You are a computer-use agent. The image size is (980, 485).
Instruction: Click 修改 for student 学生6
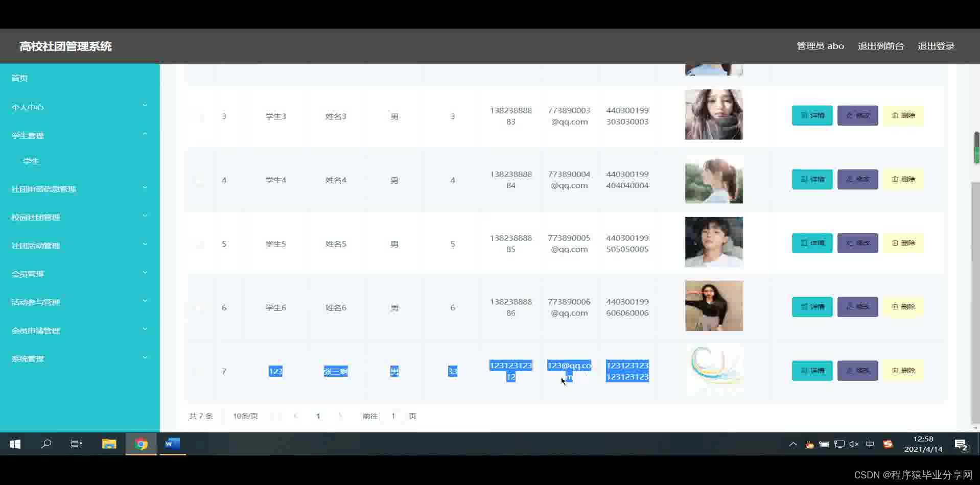pyautogui.click(x=857, y=307)
